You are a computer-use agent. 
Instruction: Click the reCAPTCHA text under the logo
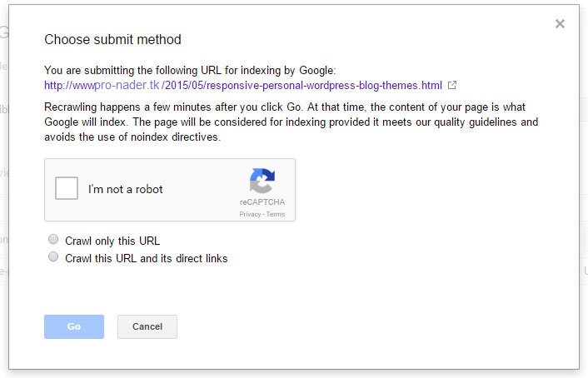262,202
